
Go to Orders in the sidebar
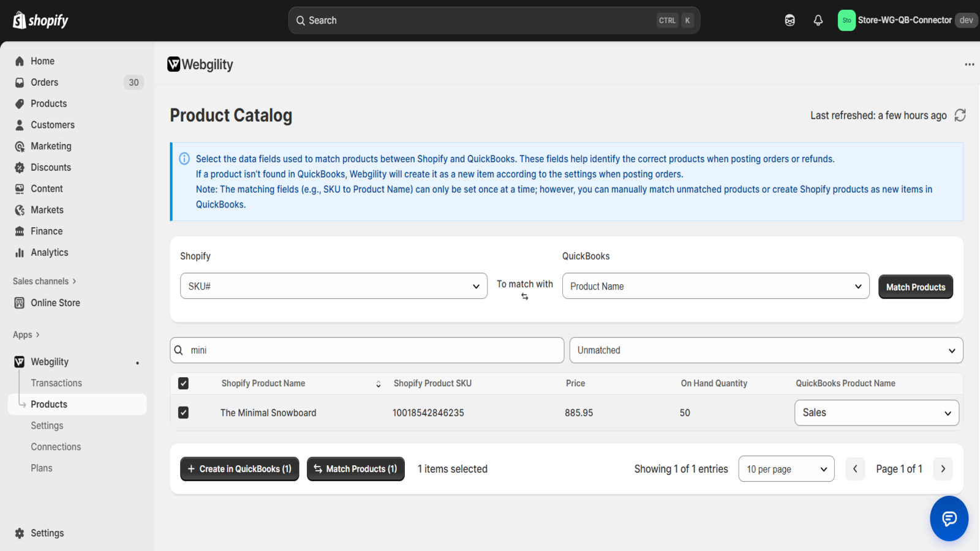click(45, 82)
